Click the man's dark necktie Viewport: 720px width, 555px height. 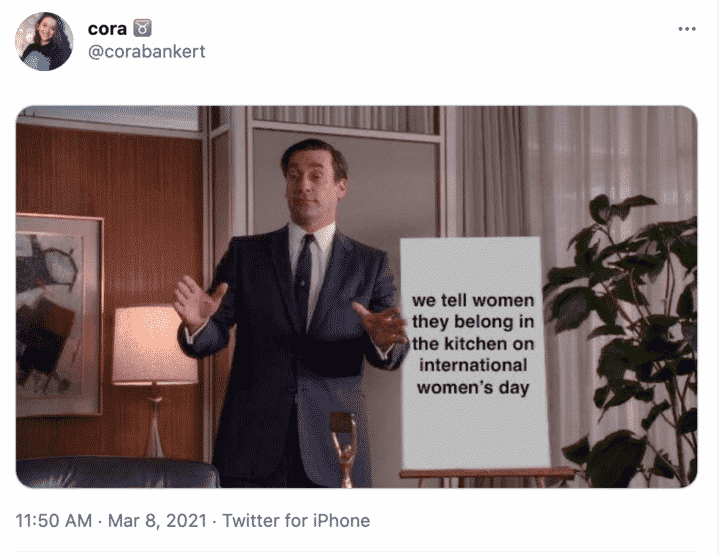303,281
